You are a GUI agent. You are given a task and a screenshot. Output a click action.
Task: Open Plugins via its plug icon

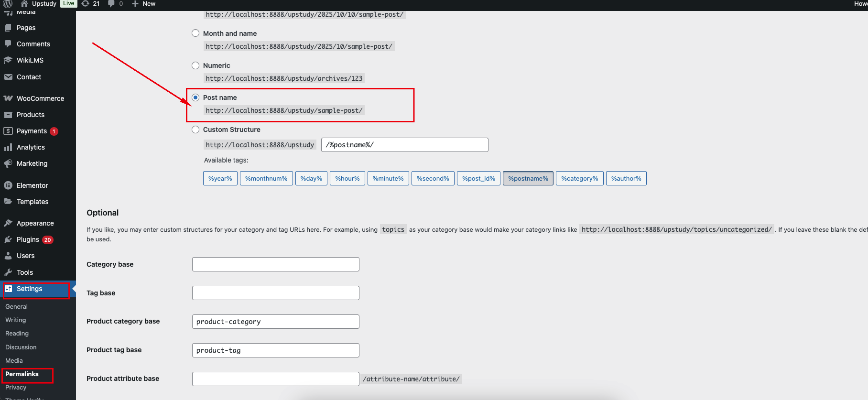(x=8, y=239)
